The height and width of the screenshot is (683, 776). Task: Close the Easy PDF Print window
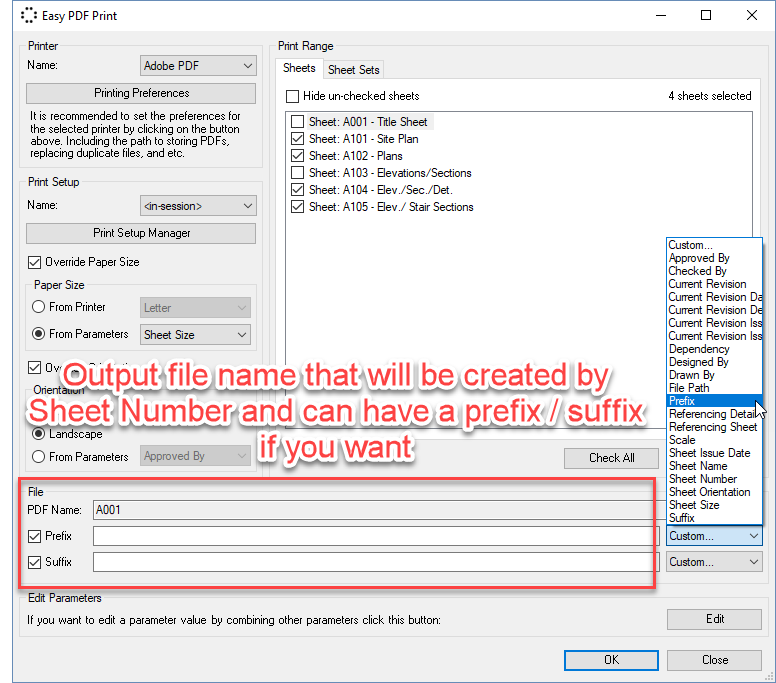752,16
